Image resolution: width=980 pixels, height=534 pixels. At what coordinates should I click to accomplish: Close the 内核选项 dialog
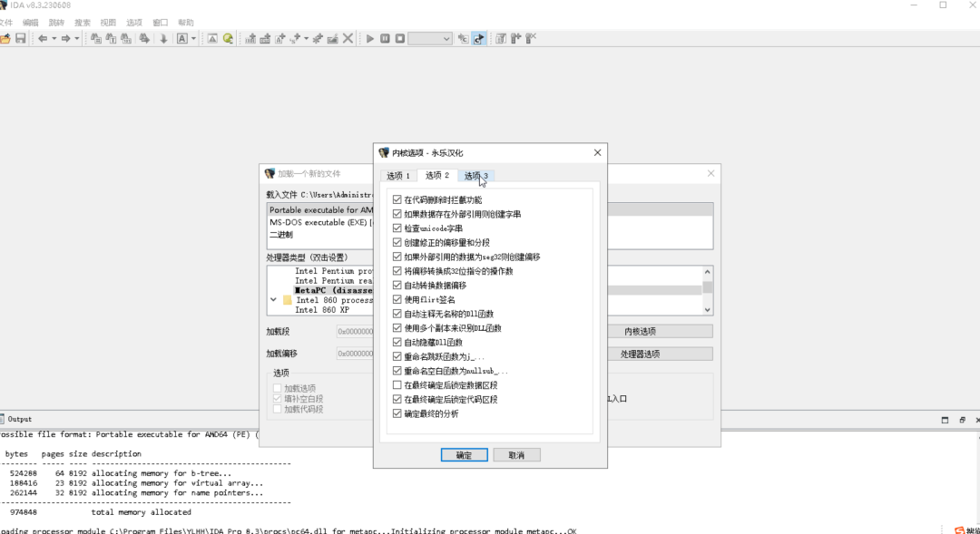coord(597,152)
